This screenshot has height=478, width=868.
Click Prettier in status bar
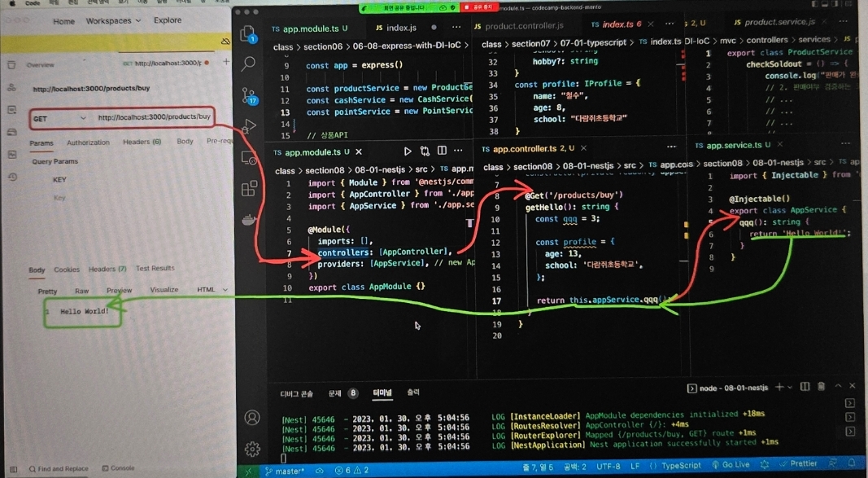pyautogui.click(x=798, y=463)
